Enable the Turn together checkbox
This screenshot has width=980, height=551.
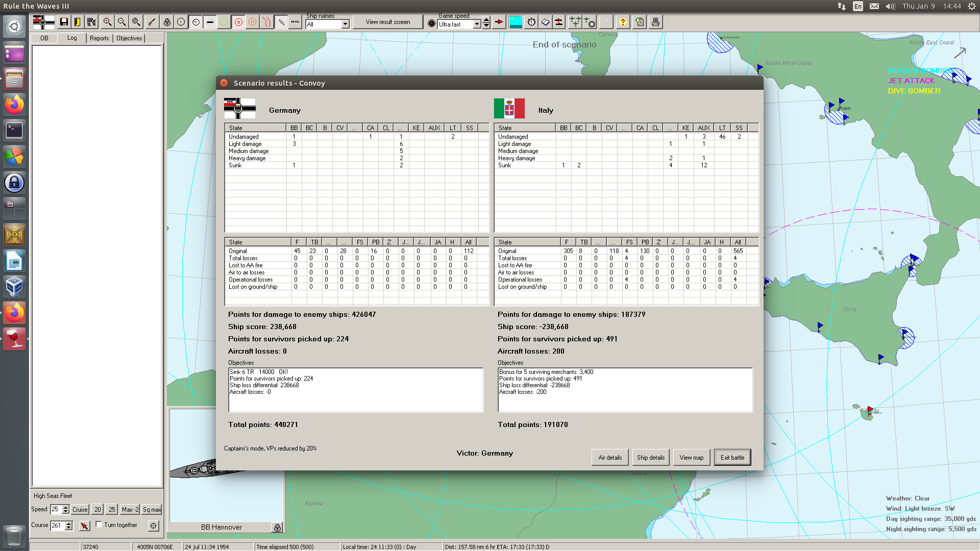click(x=99, y=524)
